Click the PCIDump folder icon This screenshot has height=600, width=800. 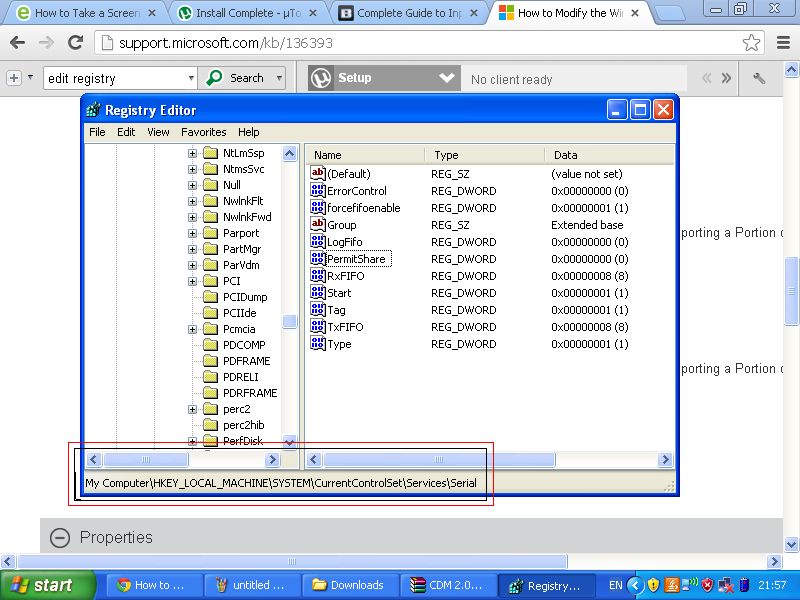point(210,297)
